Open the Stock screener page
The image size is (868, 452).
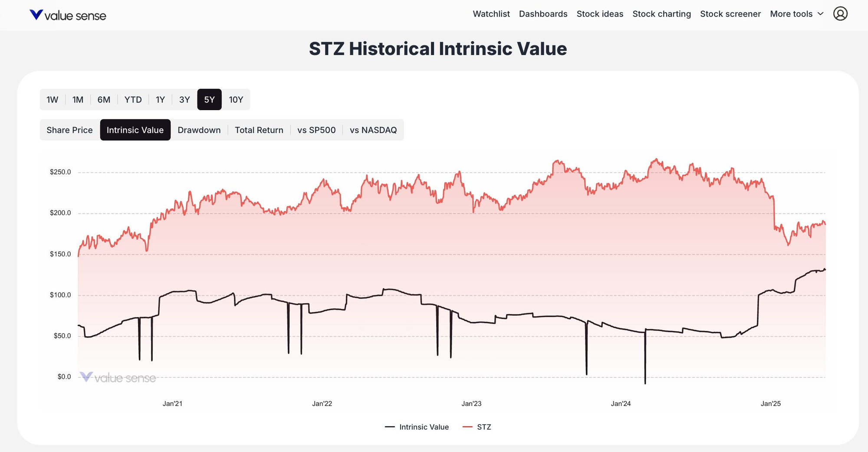pos(730,13)
